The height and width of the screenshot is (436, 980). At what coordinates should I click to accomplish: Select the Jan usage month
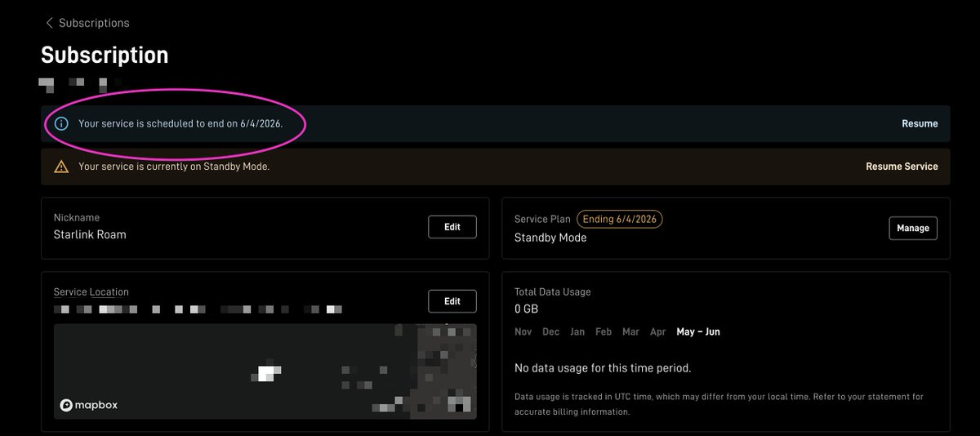click(577, 332)
